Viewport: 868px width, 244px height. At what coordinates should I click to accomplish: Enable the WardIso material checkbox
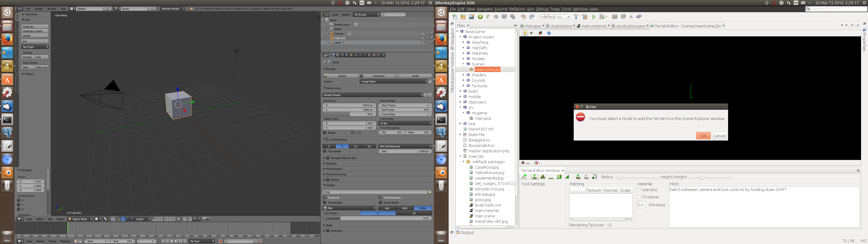[x=639, y=190]
